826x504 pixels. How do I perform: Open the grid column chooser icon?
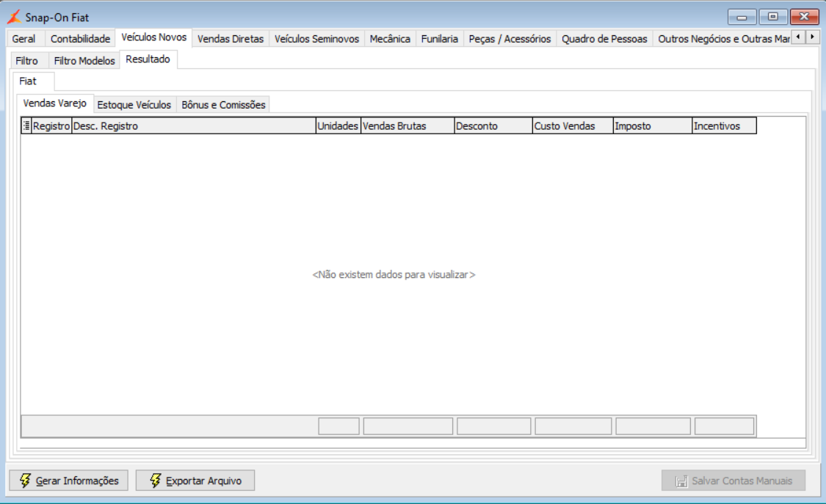[x=26, y=125]
